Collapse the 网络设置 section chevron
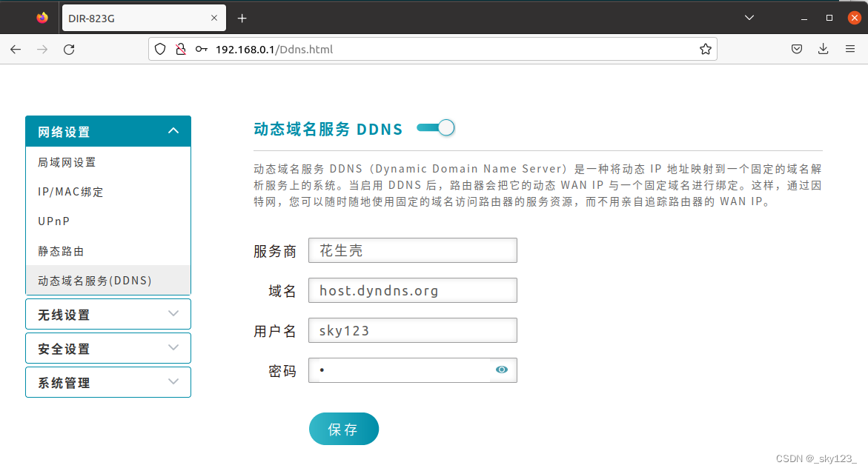 [173, 130]
